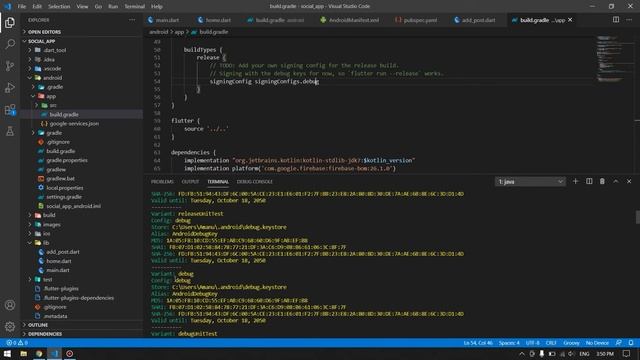Open the Selection menu

(x=59, y=7)
